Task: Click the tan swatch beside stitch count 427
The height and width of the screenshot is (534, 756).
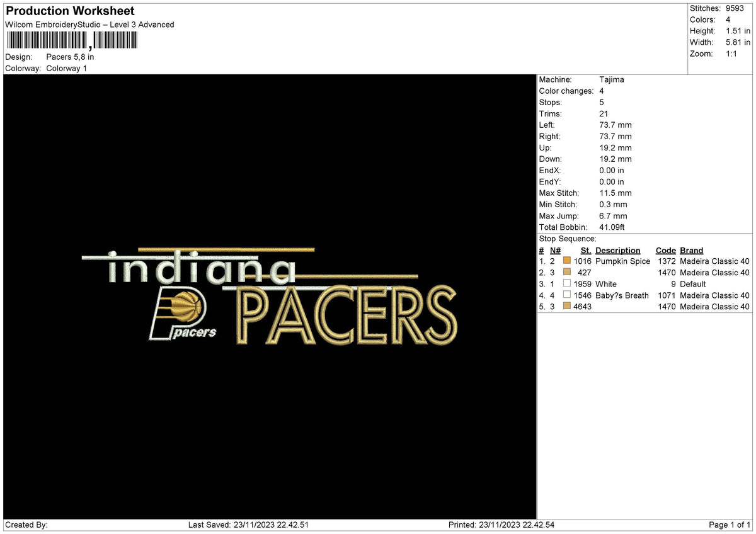Action: 567,272
